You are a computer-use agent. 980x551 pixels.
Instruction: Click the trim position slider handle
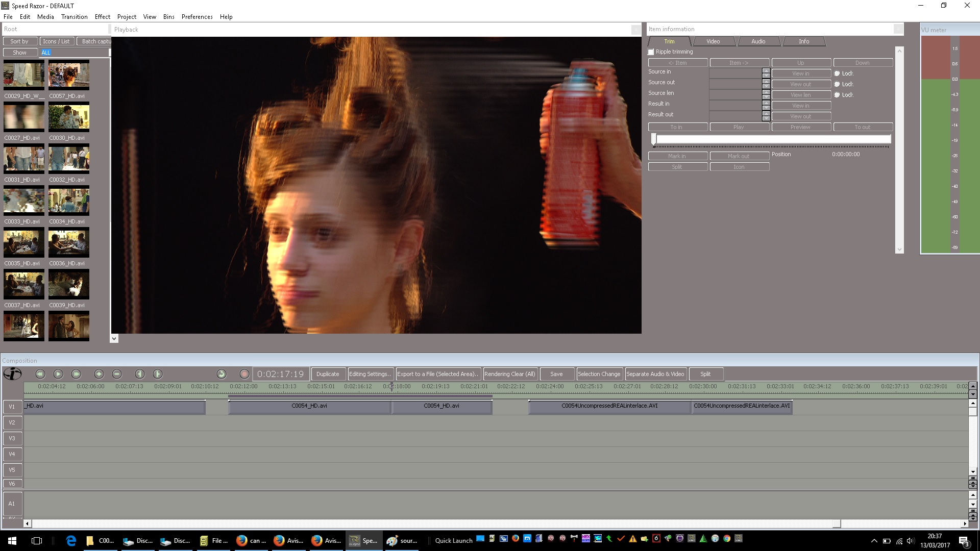[654, 139]
